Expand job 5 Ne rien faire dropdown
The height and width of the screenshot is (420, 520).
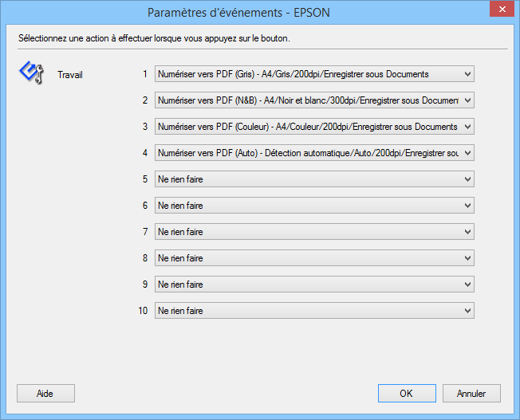[314, 179]
